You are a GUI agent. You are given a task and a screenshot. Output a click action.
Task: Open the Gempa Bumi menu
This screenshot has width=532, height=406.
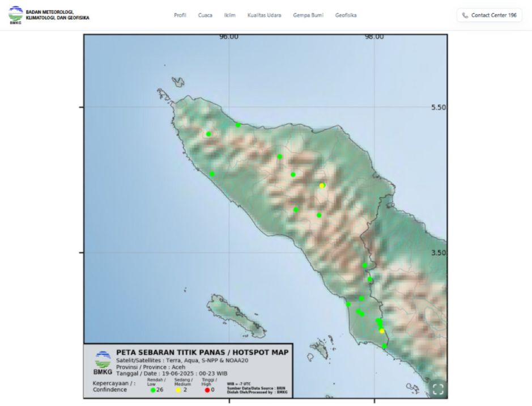click(308, 15)
